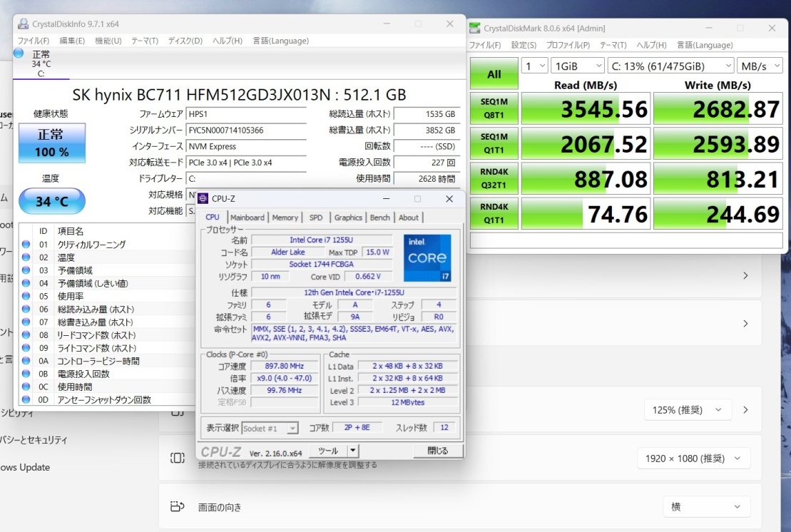Click the status circle beside 電源投入回数 attribute
The image size is (791, 532).
pos(26,374)
